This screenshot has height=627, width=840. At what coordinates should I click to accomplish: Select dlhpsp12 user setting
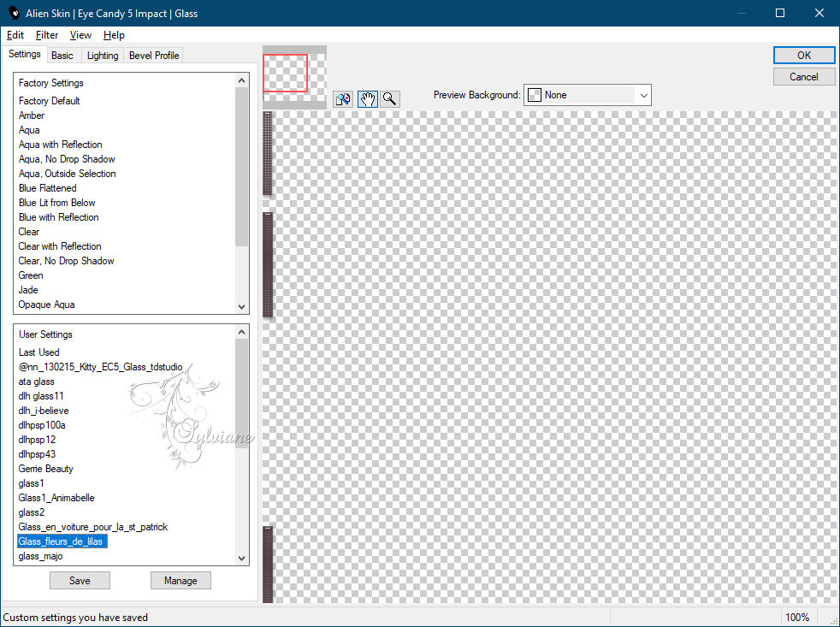pos(37,439)
